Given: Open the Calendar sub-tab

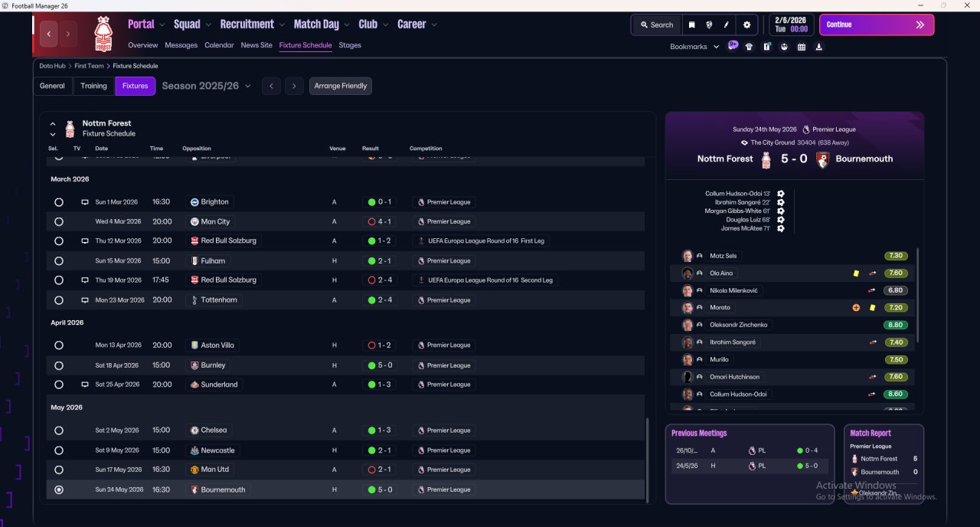Looking at the screenshot, I should tap(219, 45).
